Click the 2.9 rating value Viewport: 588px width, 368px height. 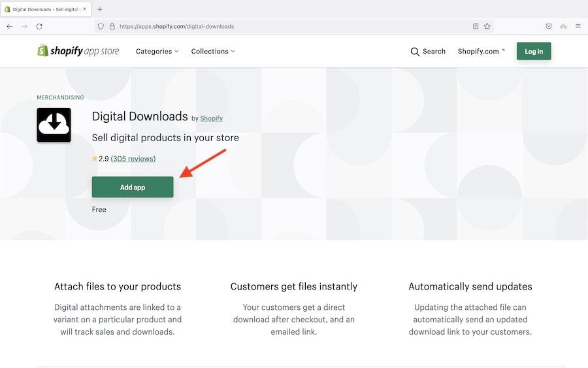tap(103, 159)
